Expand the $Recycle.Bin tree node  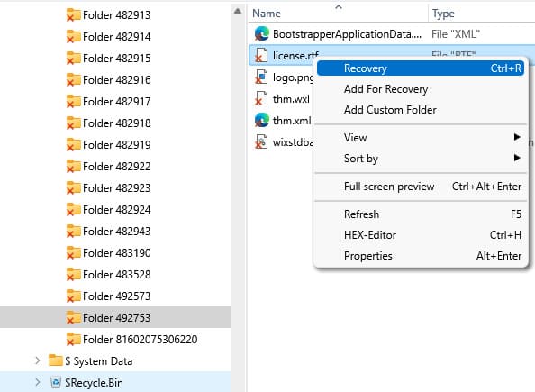tap(38, 382)
